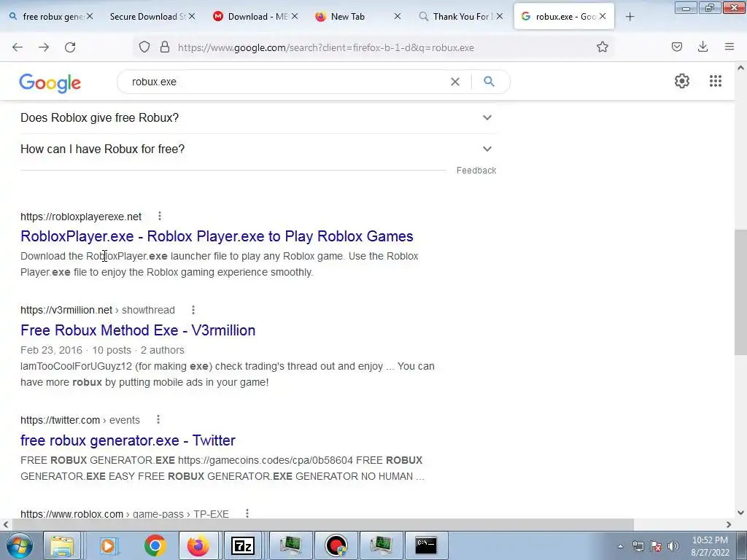
Task: Open Windows Start menu
Action: point(19,545)
